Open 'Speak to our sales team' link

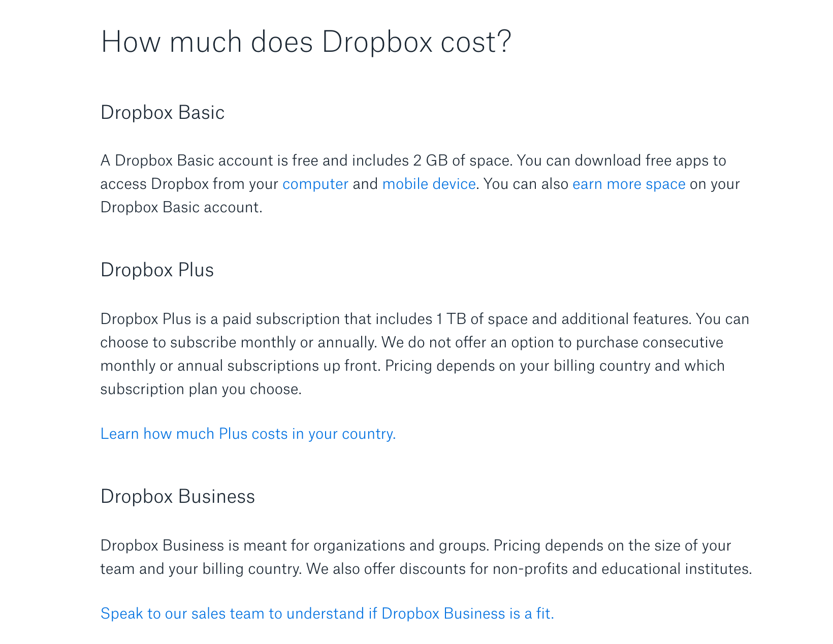[x=327, y=614]
